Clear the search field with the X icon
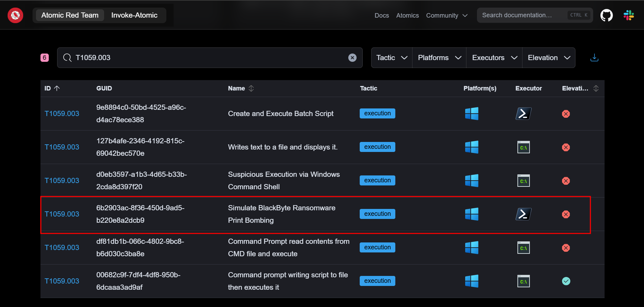Viewport: 644px width, 307px height. click(352, 58)
